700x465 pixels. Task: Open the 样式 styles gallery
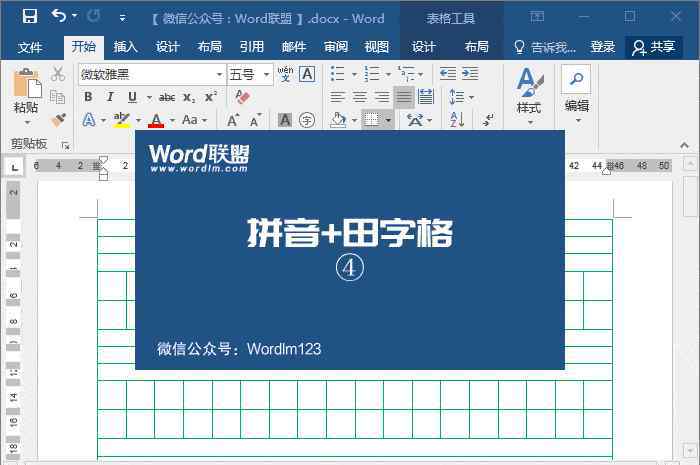[x=529, y=95]
